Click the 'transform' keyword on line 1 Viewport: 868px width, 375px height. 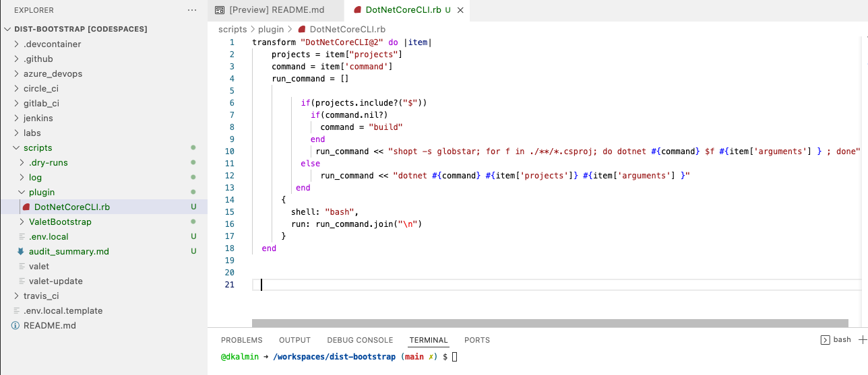(276, 42)
